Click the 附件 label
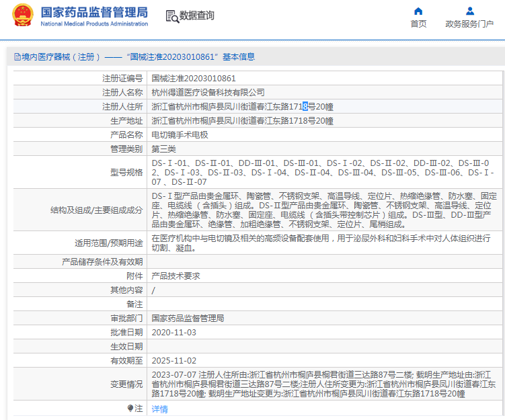This screenshot has height=420, width=505. [x=134, y=276]
